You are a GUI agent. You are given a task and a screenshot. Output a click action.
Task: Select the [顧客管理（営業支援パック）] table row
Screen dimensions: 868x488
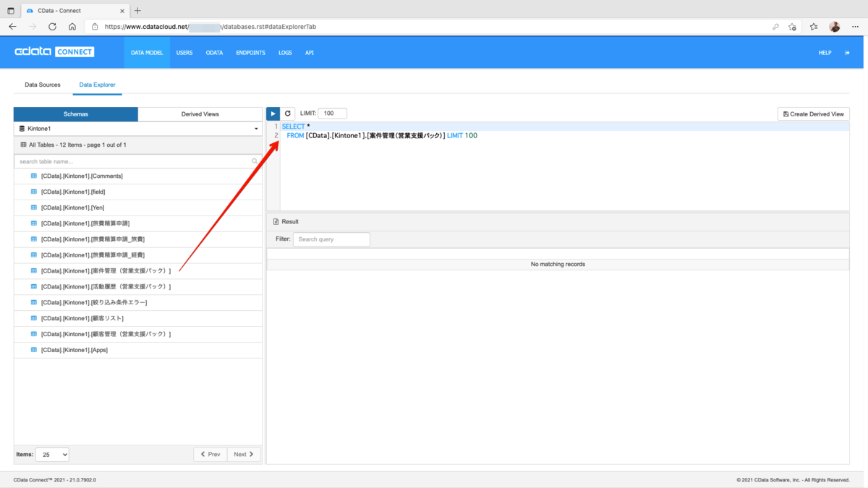point(138,334)
